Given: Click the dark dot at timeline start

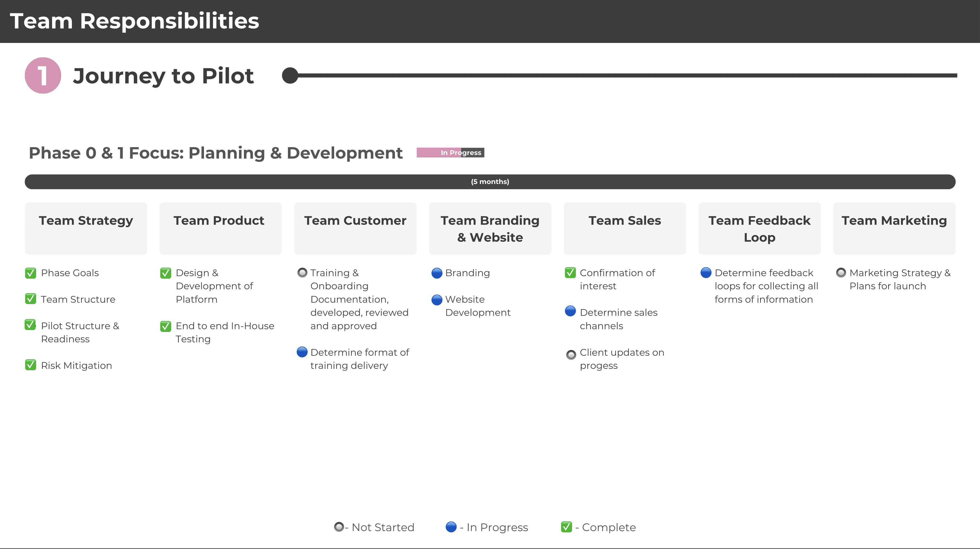Looking at the screenshot, I should point(290,75).
